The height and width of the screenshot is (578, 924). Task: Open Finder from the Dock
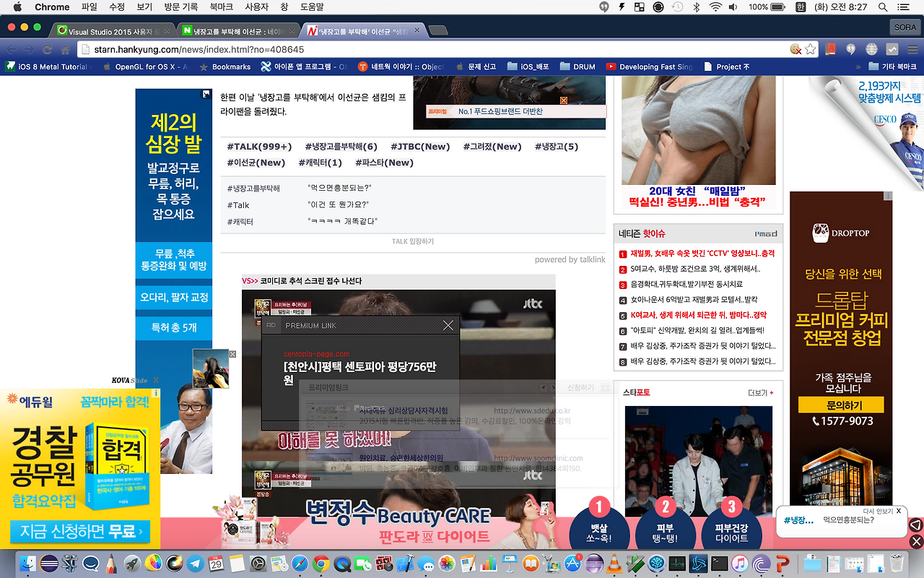click(29, 564)
